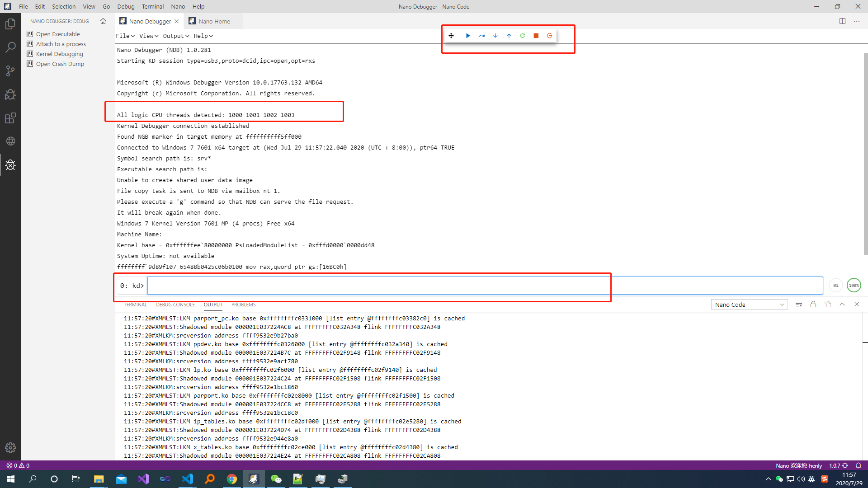The image size is (868, 488).
Task: Click Open Crash Dump in the sidebar
Action: point(60,64)
